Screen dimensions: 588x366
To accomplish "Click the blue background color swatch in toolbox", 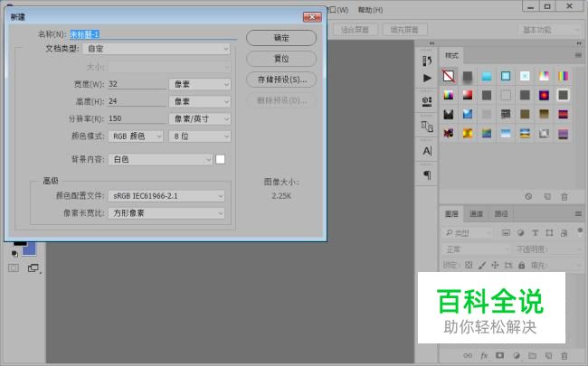I will tap(30, 249).
